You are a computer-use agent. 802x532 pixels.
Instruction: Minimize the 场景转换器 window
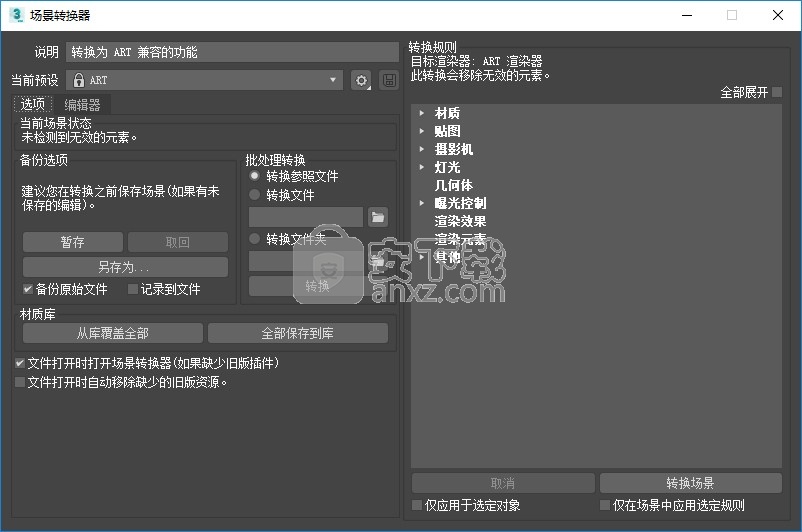[x=687, y=15]
